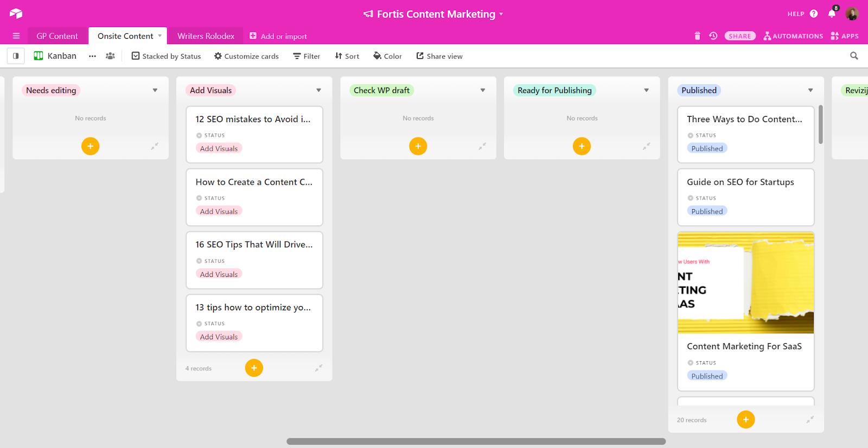
Task: Open notifications bell icon
Action: (832, 14)
